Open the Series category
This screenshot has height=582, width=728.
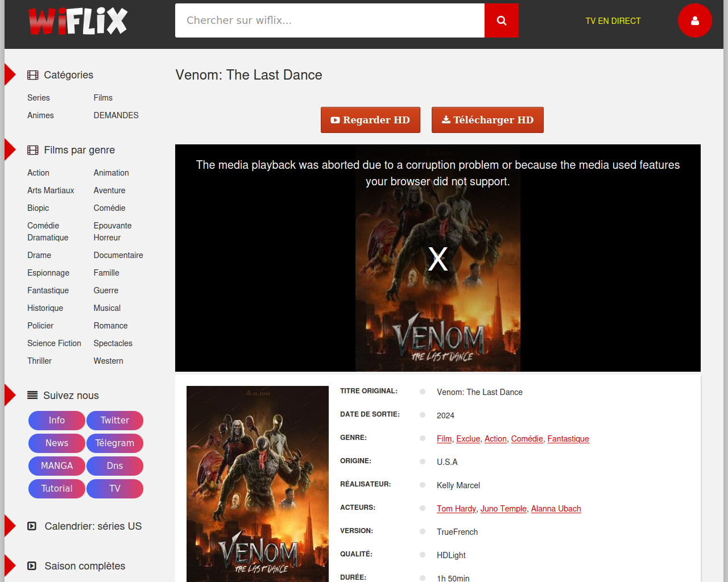(x=39, y=98)
